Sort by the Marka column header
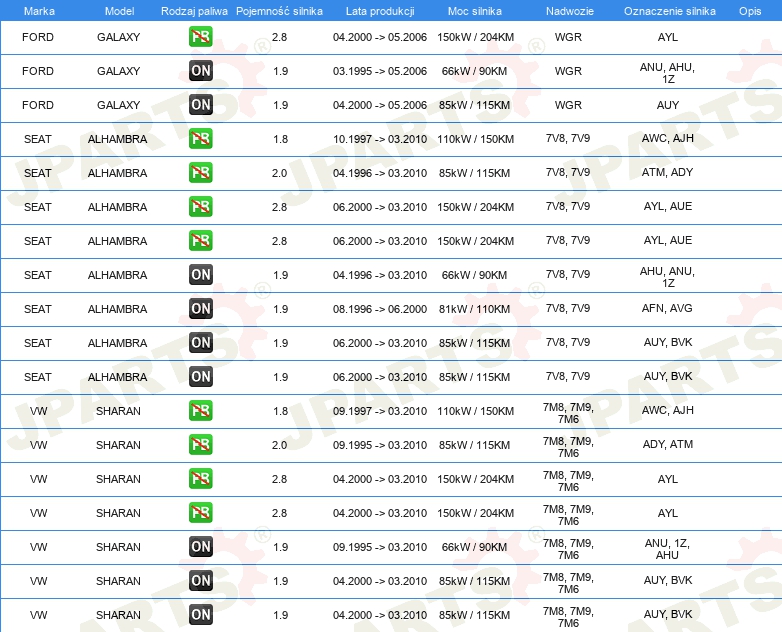Viewport: 782px width, 632px height. (39, 11)
